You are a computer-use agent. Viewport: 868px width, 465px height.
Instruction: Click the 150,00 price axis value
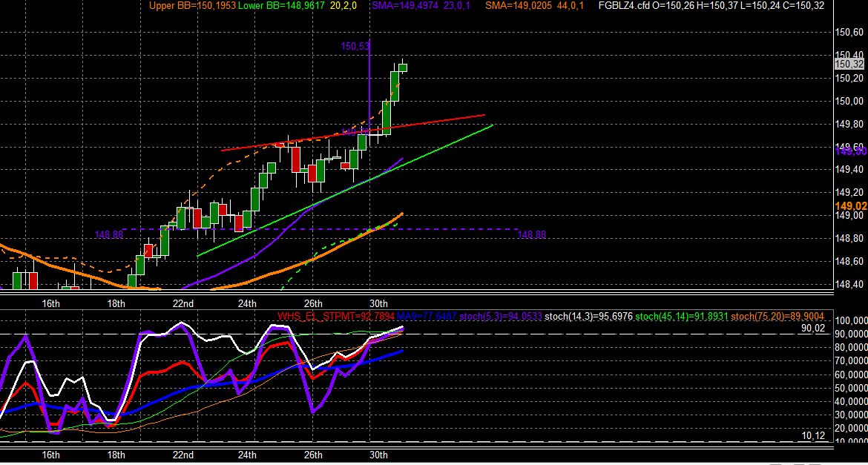pyautogui.click(x=849, y=101)
